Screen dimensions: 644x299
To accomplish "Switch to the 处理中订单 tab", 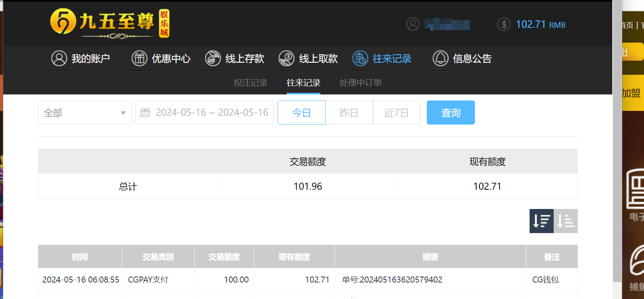I will coord(361,83).
